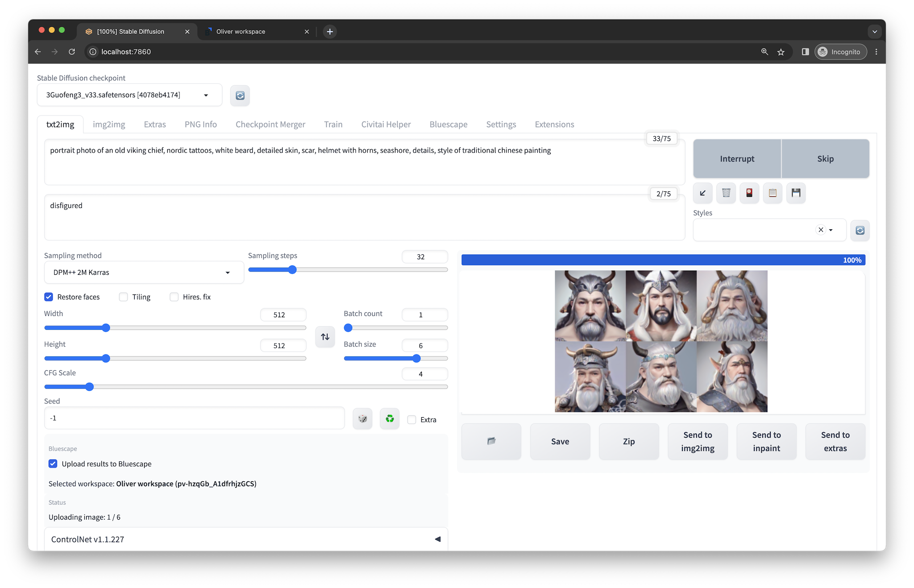The height and width of the screenshot is (588, 914).
Task: Click the dice random seed icon
Action: (x=362, y=419)
